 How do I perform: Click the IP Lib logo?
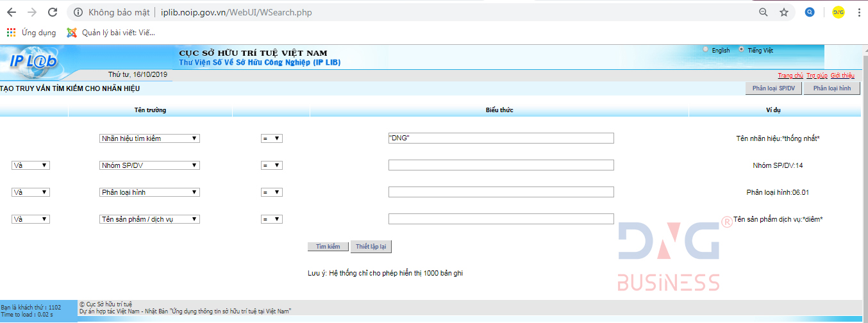(33, 60)
